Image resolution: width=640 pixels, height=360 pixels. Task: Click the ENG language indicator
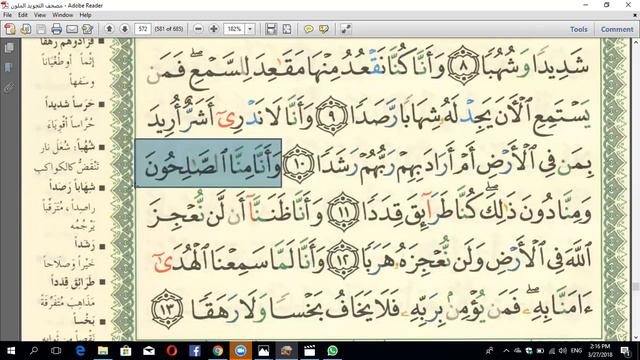[576, 351]
